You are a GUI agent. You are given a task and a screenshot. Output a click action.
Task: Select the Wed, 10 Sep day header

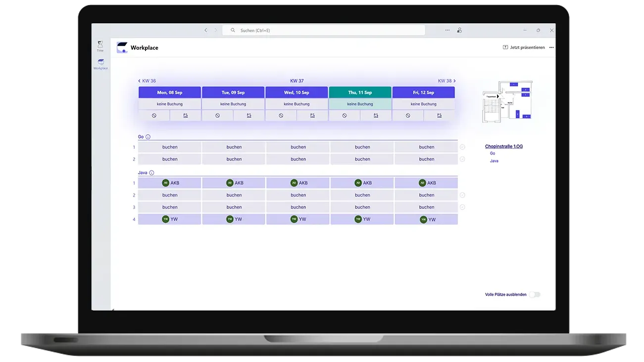pyautogui.click(x=297, y=93)
